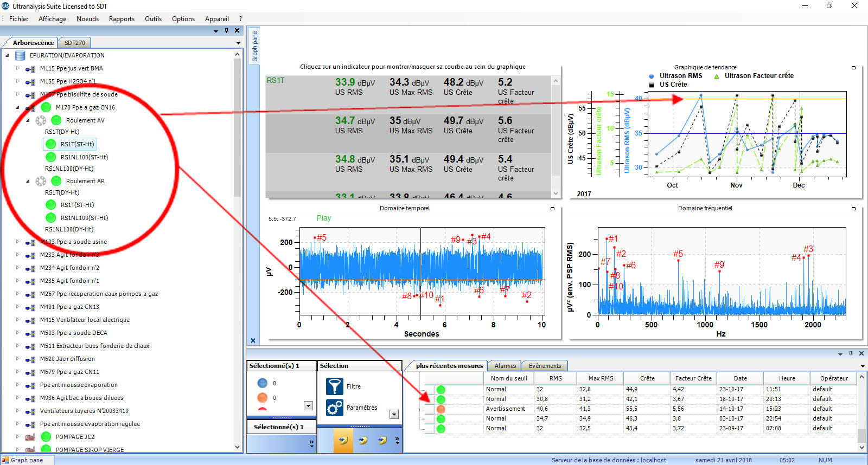The width and height of the screenshot is (868, 465).
Task: Click the tree panel's vertical scrollbar thumb
Action: tap(237, 127)
